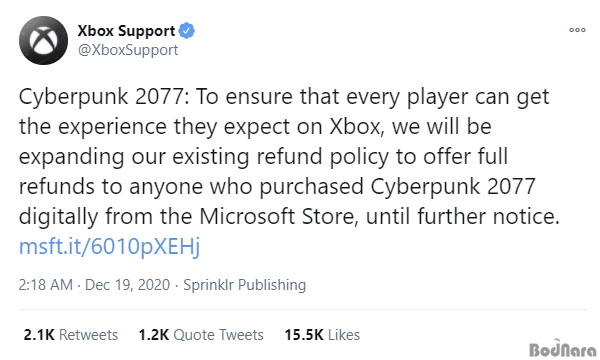The image size is (600, 360).
Task: View the 15.5K Likes list
Action: point(322,335)
